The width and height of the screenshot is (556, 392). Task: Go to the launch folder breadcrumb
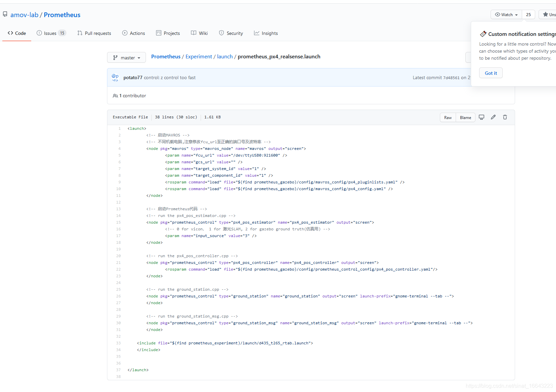tap(225, 57)
